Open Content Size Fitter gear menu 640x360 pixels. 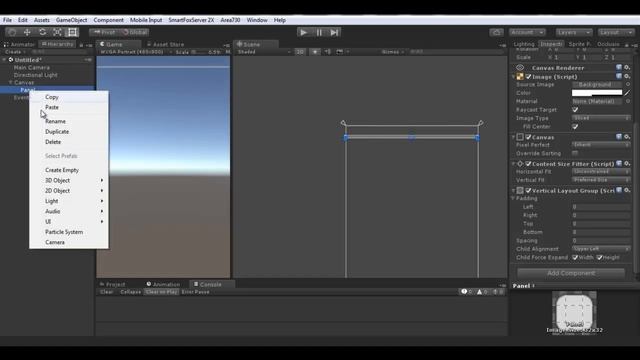[x=627, y=164]
